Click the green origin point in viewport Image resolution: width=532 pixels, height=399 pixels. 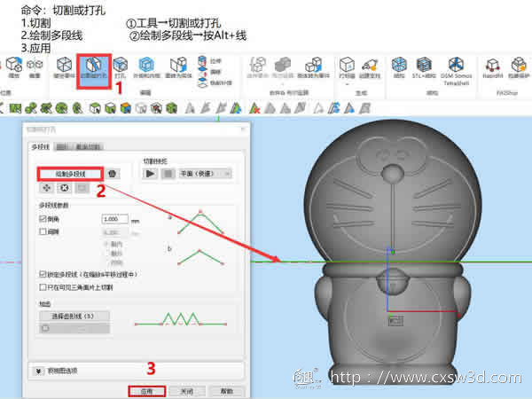(393, 252)
